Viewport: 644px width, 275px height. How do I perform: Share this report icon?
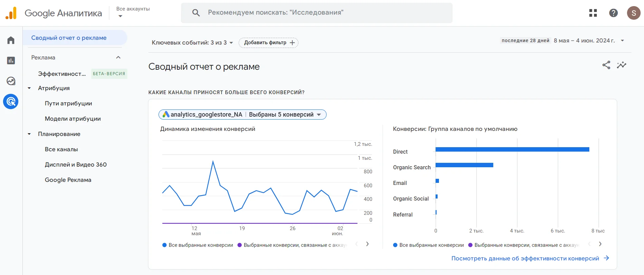point(606,65)
